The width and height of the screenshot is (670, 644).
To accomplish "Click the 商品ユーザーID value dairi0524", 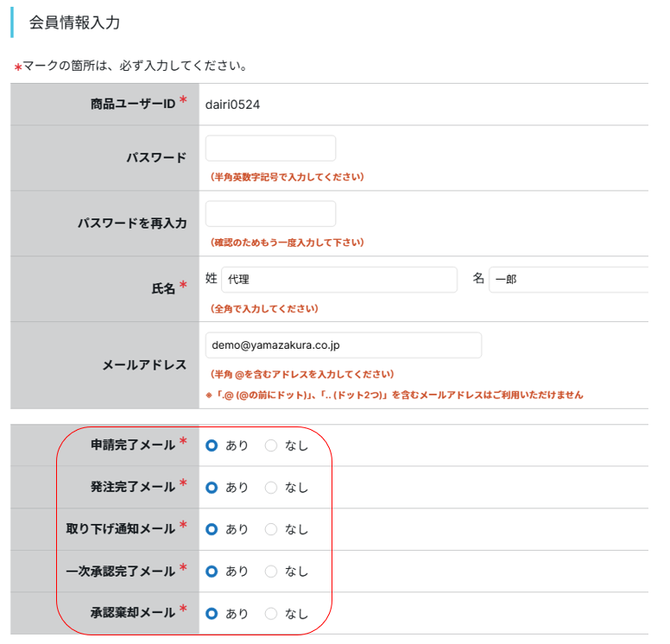I will 232,104.
